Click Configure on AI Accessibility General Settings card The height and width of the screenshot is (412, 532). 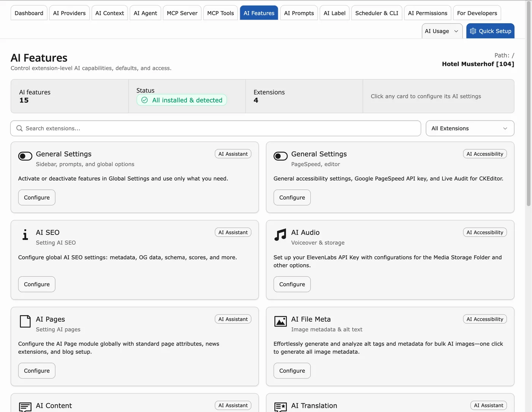[292, 198]
